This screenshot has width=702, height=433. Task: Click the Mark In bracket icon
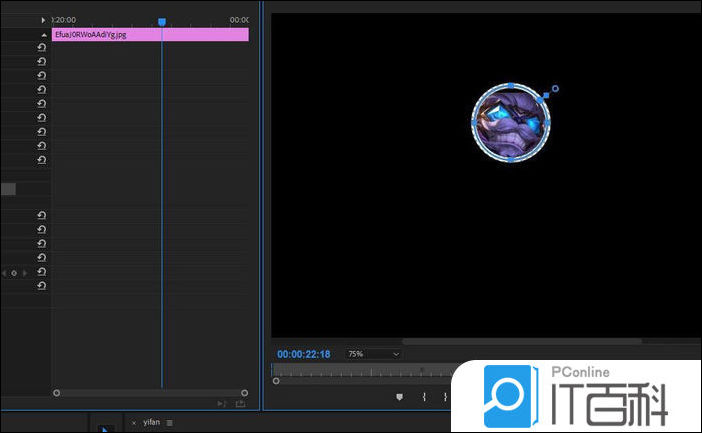[x=424, y=397]
